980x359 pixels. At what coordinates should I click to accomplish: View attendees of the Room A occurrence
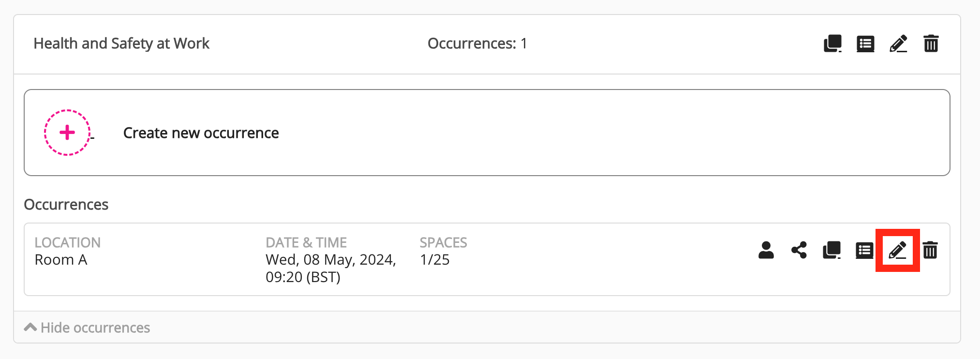coord(766,250)
